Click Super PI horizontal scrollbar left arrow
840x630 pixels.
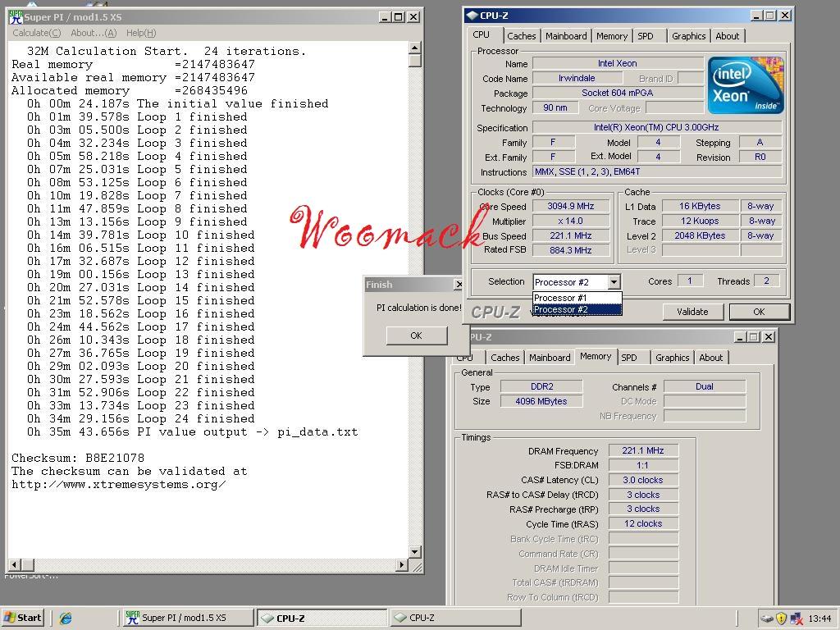[x=15, y=564]
